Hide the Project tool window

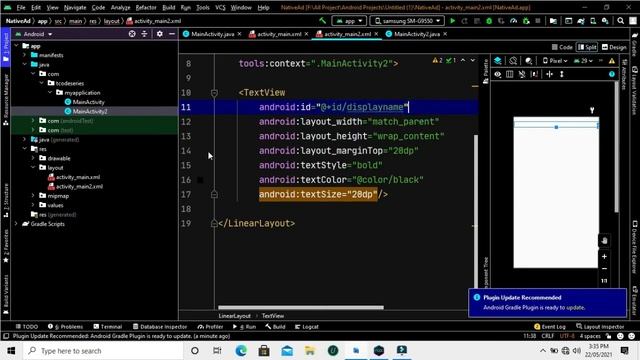click(x=172, y=34)
